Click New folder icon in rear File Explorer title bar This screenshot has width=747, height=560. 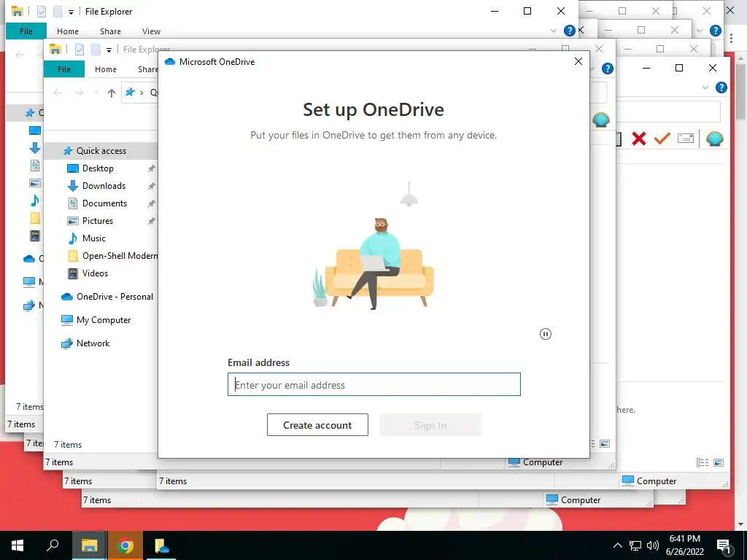(58, 12)
